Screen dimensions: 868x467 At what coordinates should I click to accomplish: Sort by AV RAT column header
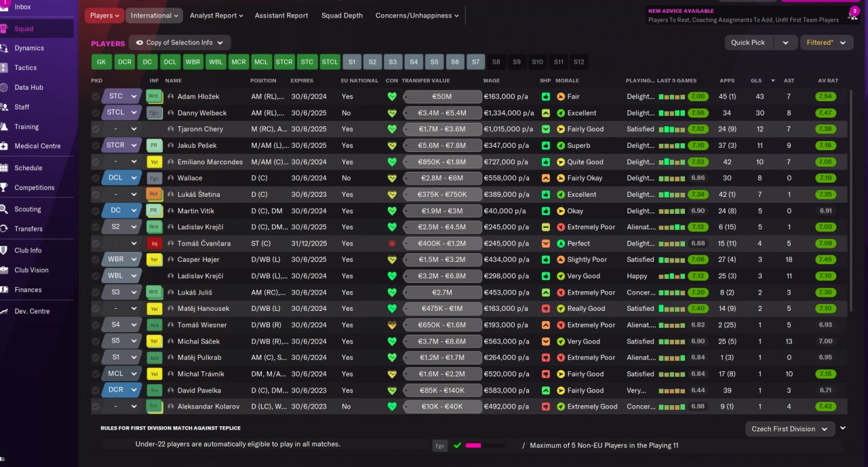[x=828, y=81]
